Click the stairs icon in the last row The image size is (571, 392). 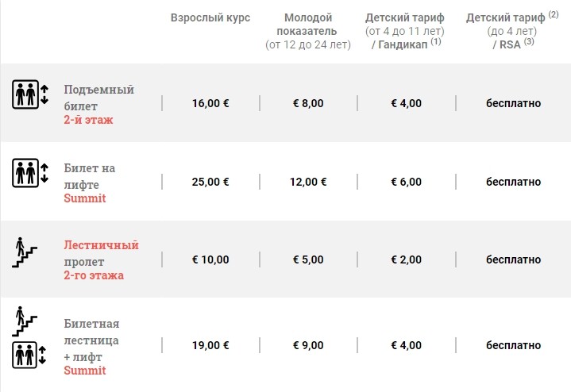point(25,321)
